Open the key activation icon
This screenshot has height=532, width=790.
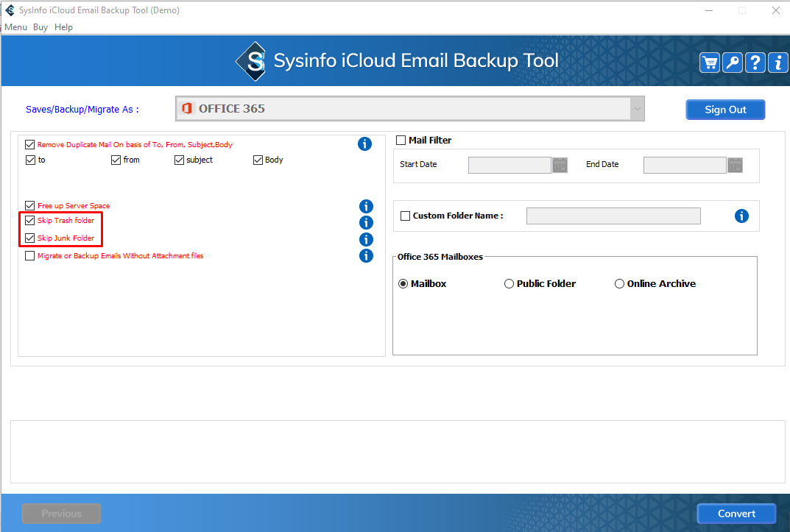click(733, 63)
